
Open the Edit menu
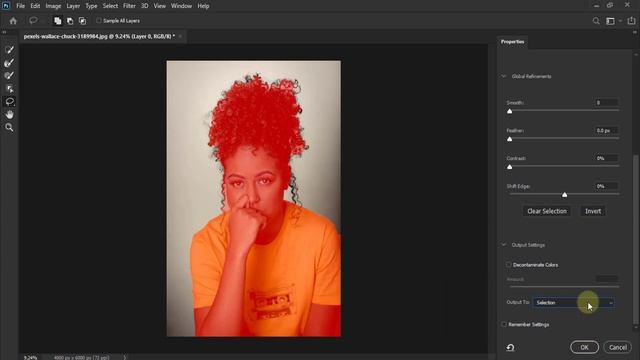(35, 6)
